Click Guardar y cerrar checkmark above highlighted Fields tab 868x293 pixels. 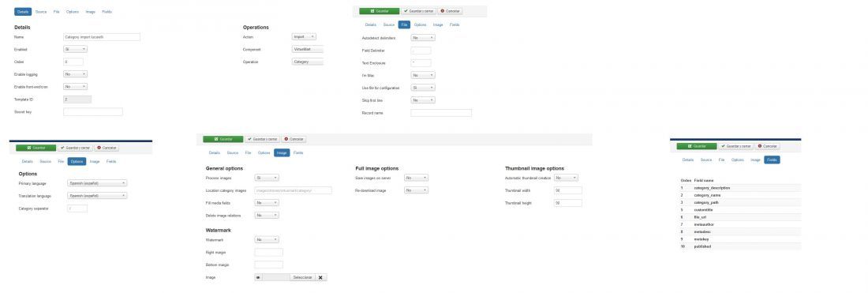[x=735, y=146]
